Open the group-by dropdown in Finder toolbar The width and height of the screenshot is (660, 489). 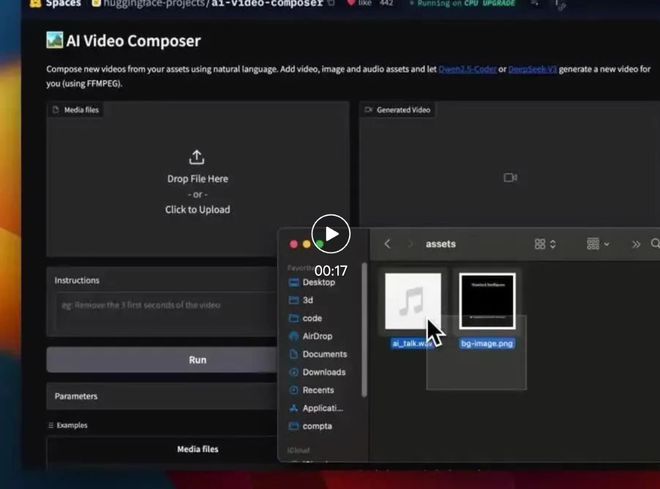[598, 243]
